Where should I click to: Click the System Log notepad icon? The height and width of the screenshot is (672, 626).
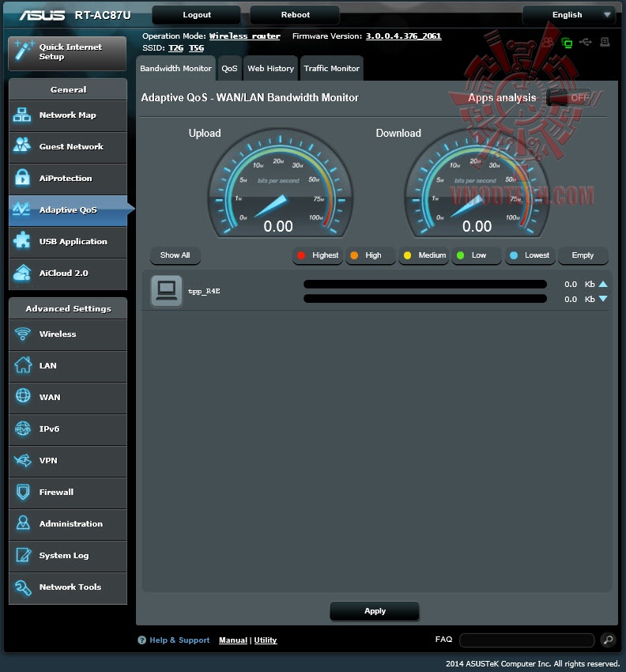tap(23, 554)
